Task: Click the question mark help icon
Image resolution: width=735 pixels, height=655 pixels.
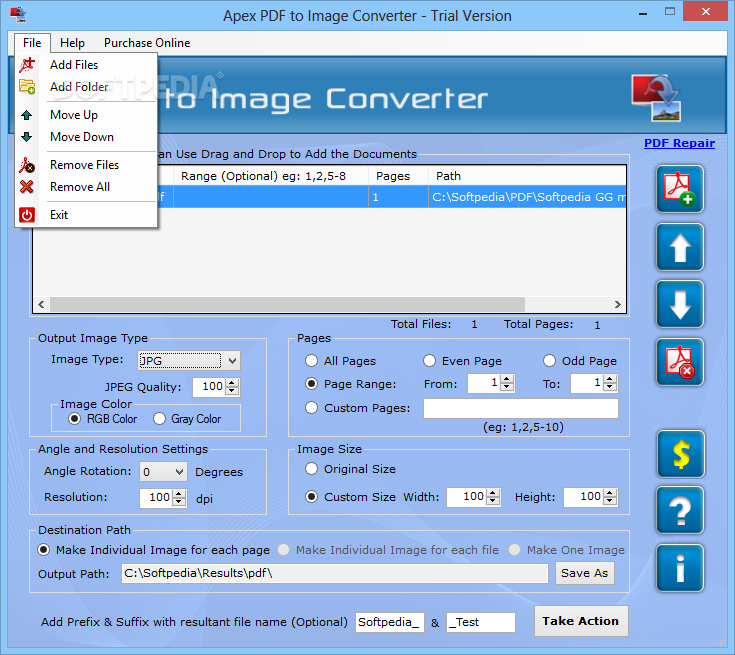Action: point(680,510)
